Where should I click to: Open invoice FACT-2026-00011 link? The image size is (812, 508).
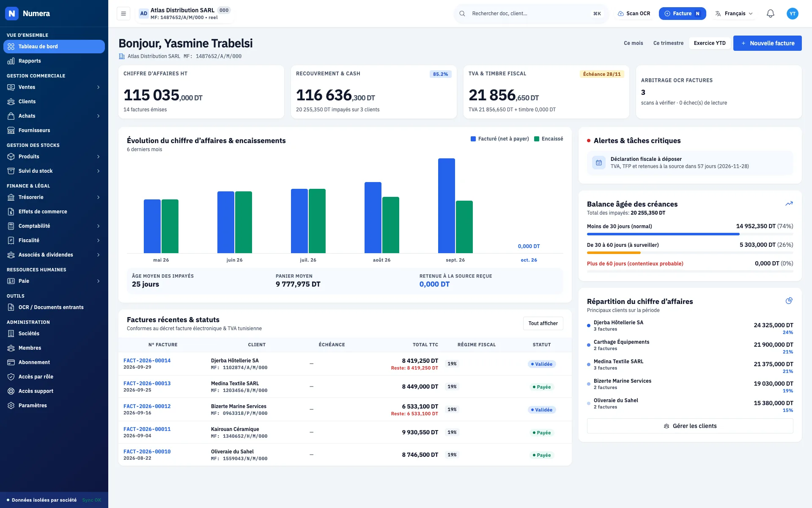[147, 429]
